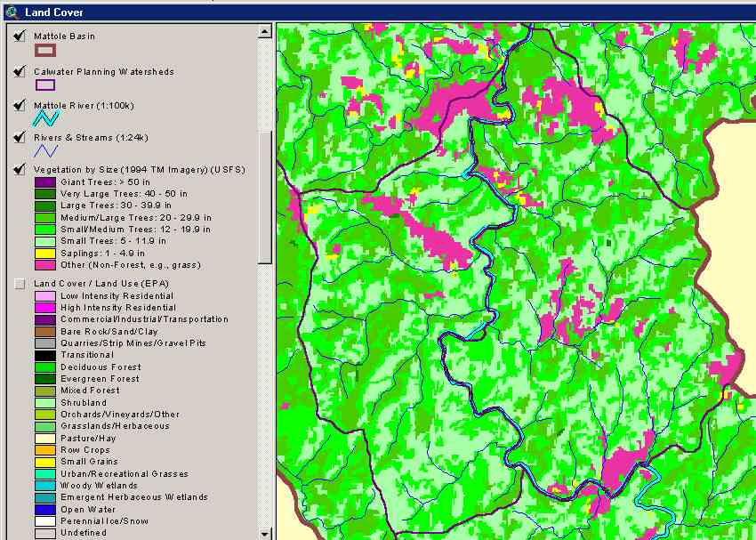
Task: Click the Other (Non-Forest) pink swatch
Action: (x=44, y=265)
